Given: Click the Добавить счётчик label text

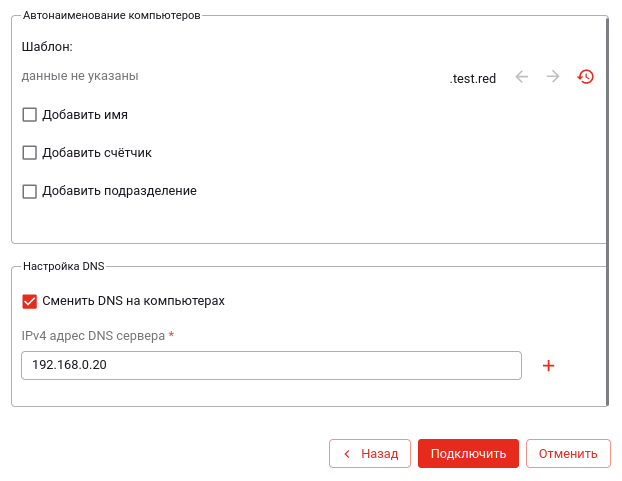Looking at the screenshot, I should (x=97, y=153).
